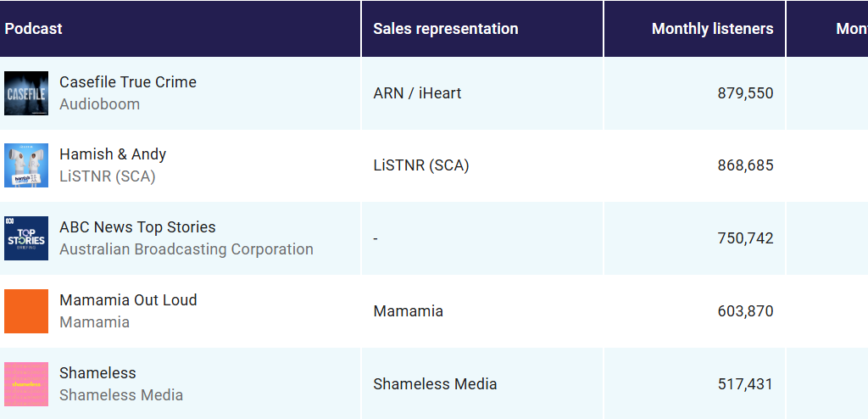Click the orange Mamamia Out Loud artwork
The height and width of the screenshot is (419, 868).
coord(26,311)
